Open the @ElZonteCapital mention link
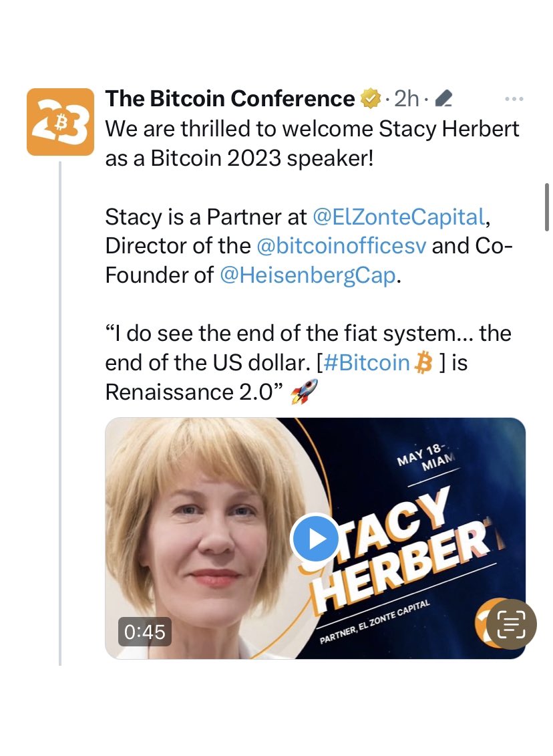 398,216
